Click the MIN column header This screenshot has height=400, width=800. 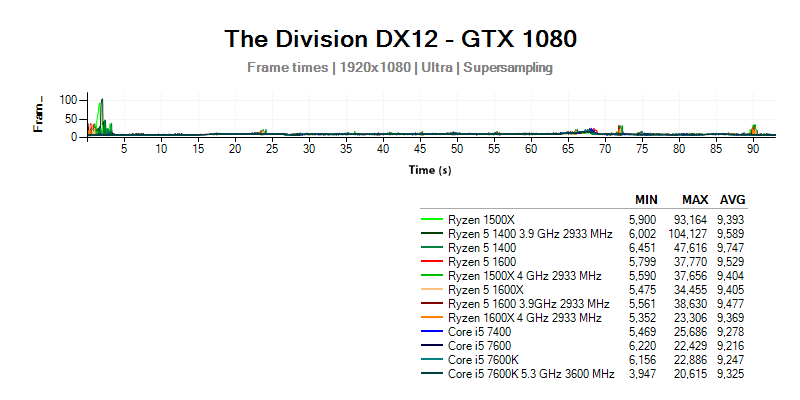[646, 200]
